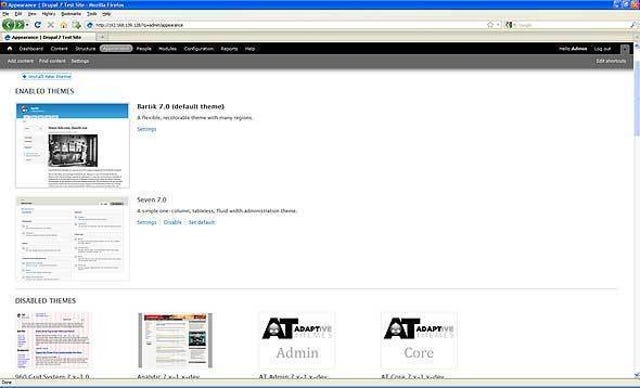640x388 pixels.
Task: Click the search magnifier icon
Action: (x=633, y=25)
